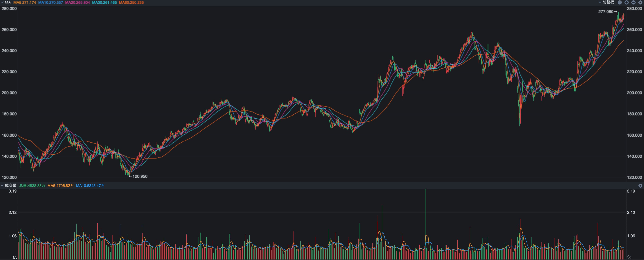644x260 pixels.
Task: Select the MA30:261.465 legend entry
Action: click(x=104, y=2)
